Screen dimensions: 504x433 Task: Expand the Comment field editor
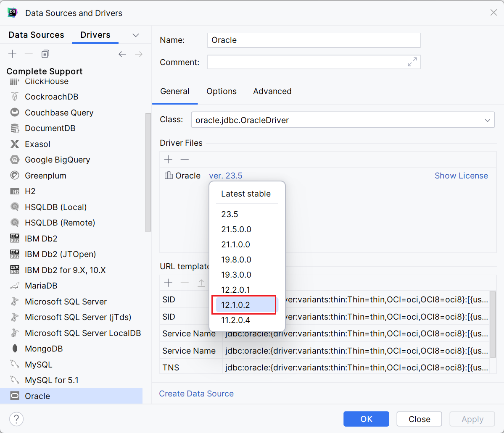[x=412, y=62]
